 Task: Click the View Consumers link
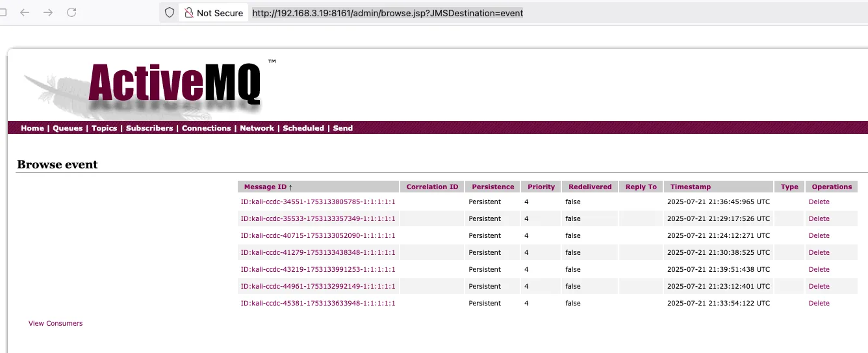(55, 323)
